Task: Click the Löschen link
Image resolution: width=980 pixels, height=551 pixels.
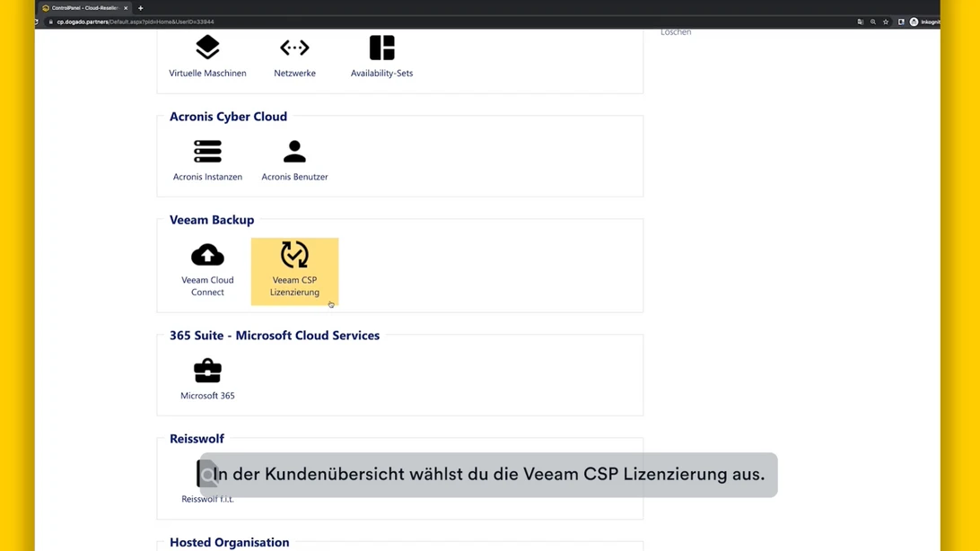Action: click(x=676, y=32)
